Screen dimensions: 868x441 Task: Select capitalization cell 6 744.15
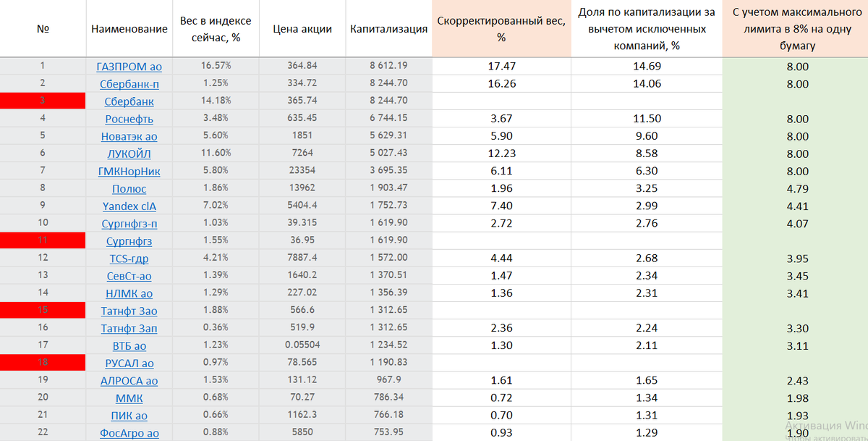[388, 119]
